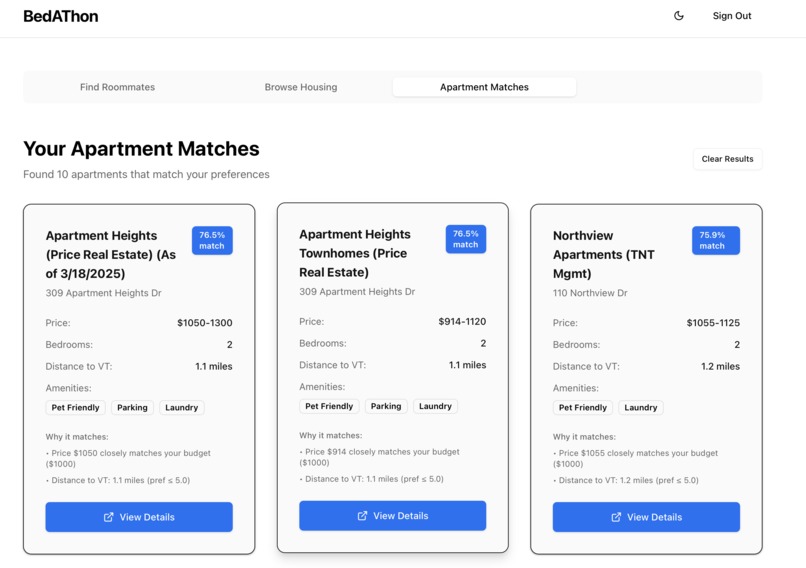
Task: Click 'Price $1050 closely matches your budget' text
Action: click(129, 459)
